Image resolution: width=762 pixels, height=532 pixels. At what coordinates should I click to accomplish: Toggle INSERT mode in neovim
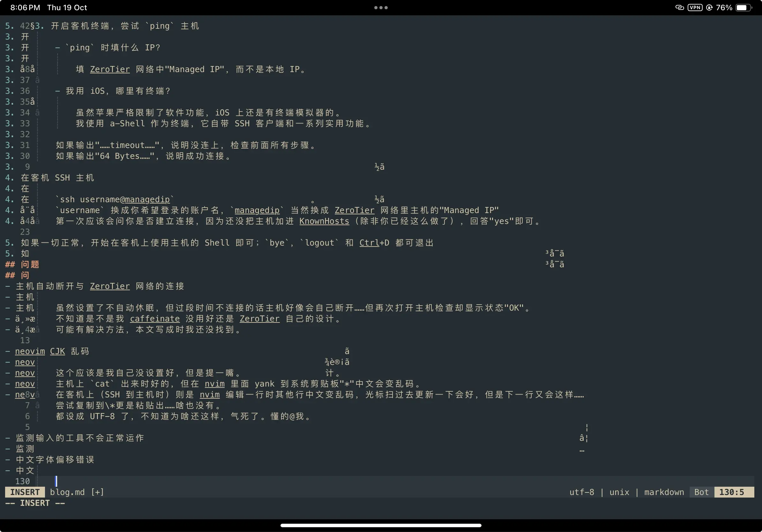(25, 491)
